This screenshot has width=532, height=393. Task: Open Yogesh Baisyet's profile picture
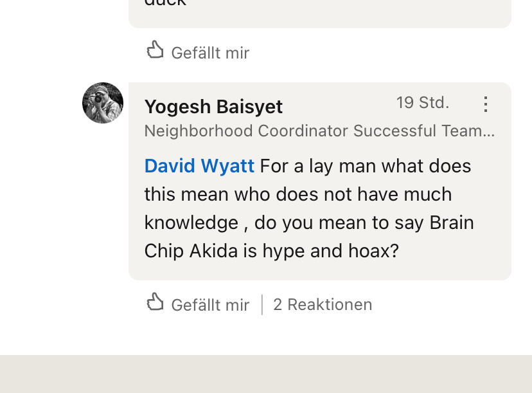(103, 103)
